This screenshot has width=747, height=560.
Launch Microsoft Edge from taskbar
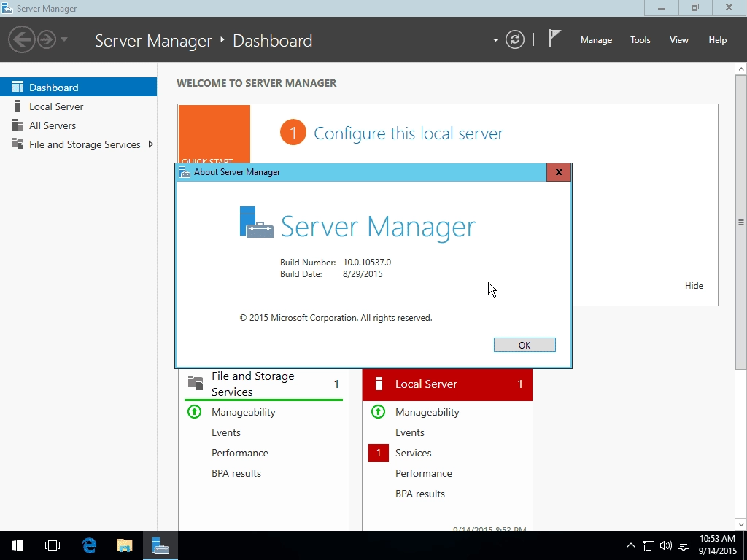(88, 545)
